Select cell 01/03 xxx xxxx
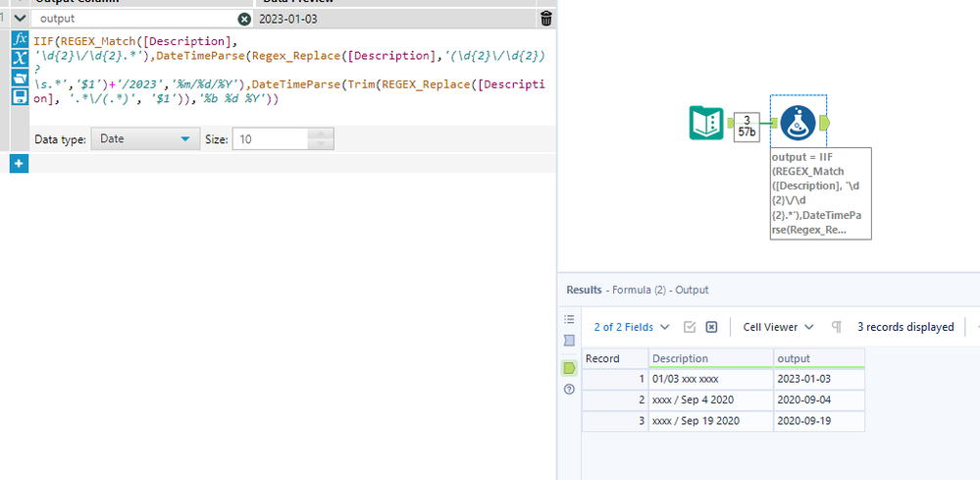 [x=711, y=379]
